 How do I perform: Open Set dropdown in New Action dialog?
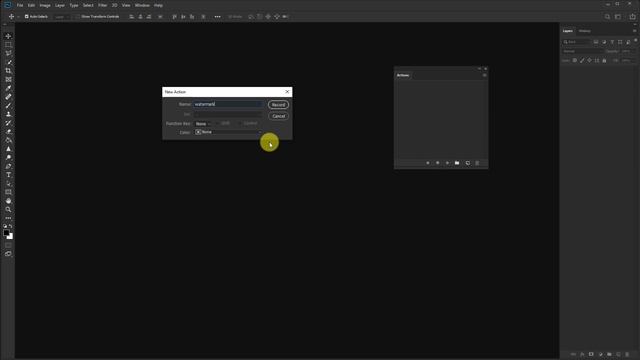(x=227, y=114)
